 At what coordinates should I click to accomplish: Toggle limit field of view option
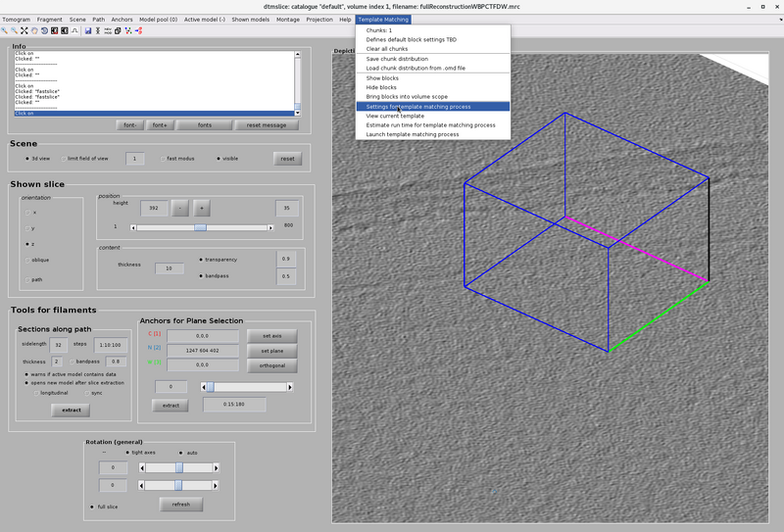pyautogui.click(x=64, y=159)
